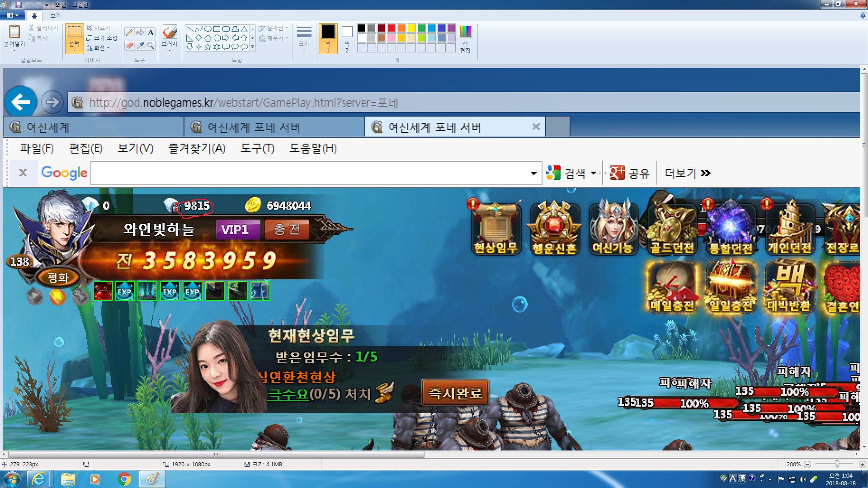Expand the Shapes gallery more arrow
The height and width of the screenshot is (488, 868).
(253, 47)
